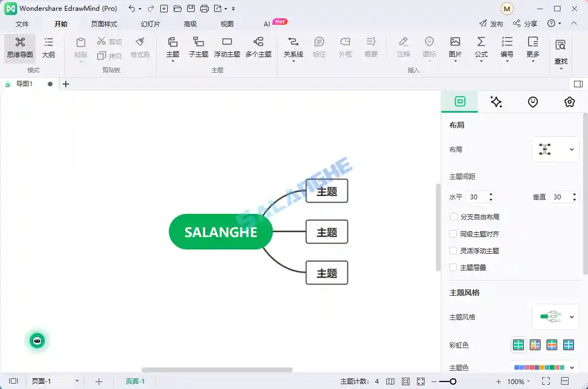
Task: Check 同级主题对齐 sibling alignment
Action: coord(453,234)
